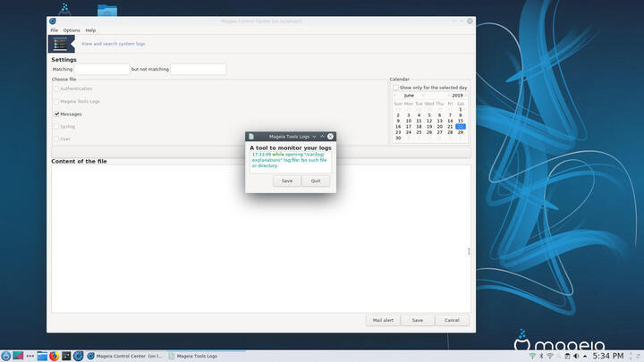
Task: Click the document icon in Mageia Tools Logs titlebar
Action: click(x=251, y=136)
